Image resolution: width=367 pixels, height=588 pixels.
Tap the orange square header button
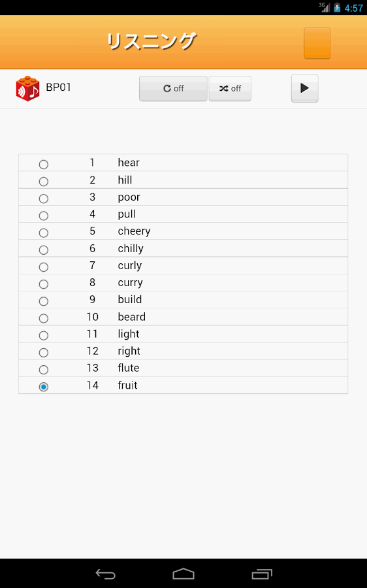coord(317,43)
